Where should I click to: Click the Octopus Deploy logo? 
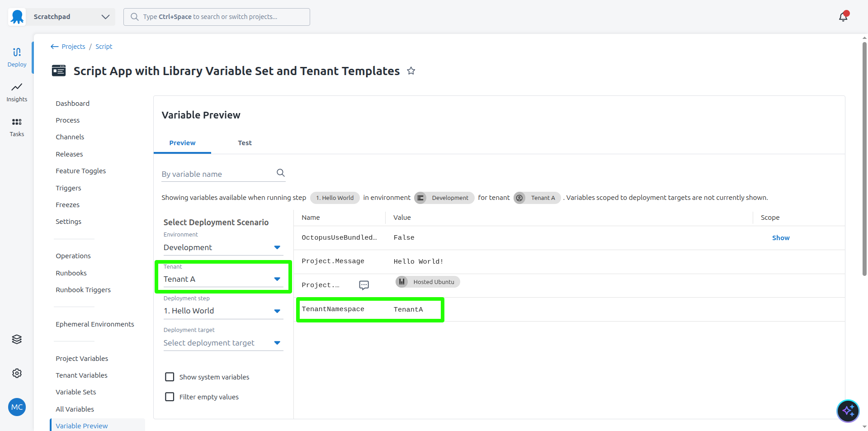click(16, 16)
